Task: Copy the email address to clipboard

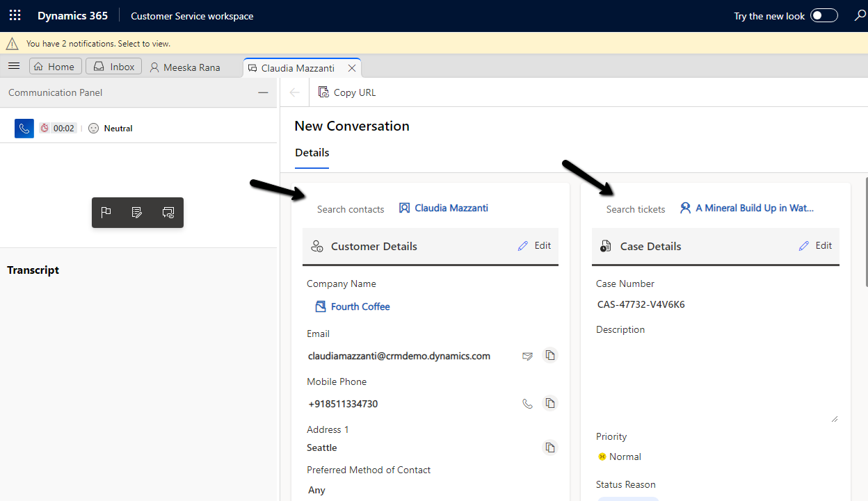Action: (x=550, y=356)
